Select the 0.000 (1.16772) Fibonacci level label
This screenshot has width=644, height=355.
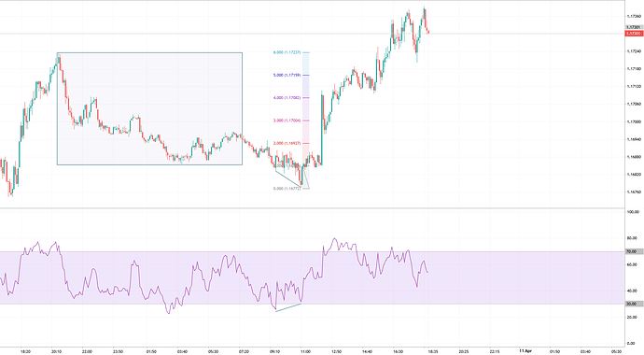(287, 189)
